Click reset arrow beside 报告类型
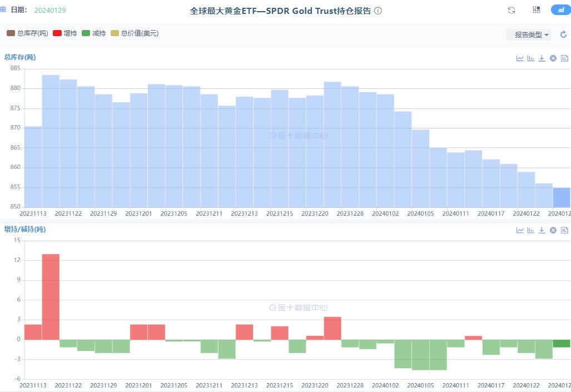Viewport: 571px width, 392px height. pos(563,34)
